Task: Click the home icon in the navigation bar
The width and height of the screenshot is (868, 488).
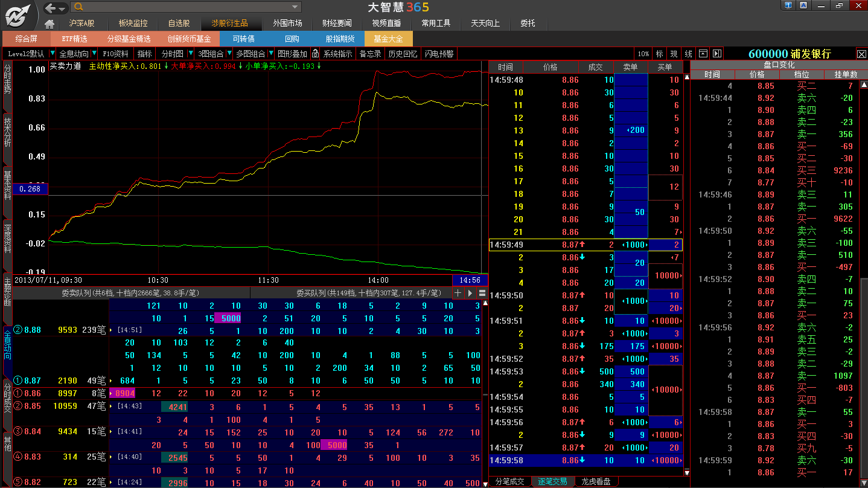Action: (x=49, y=24)
